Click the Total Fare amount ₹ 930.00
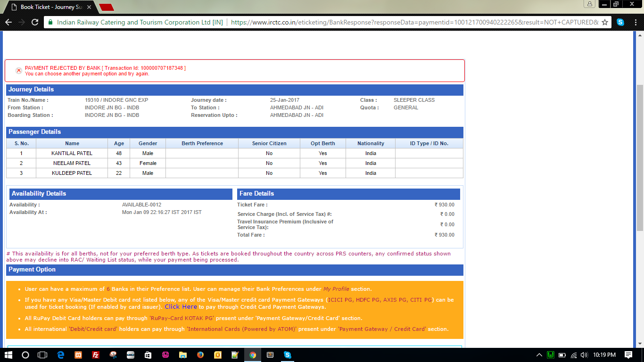Viewport: 644px width, 362px height. [x=445, y=235]
